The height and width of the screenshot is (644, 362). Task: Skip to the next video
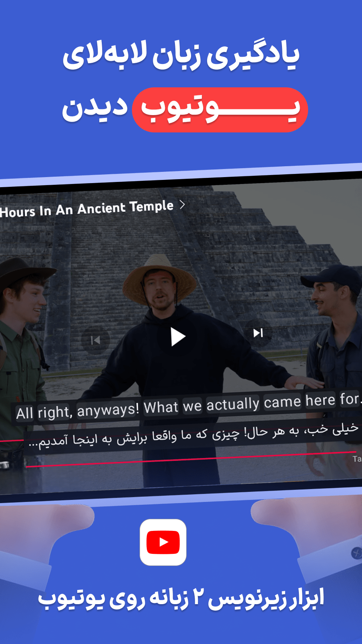pos(258,333)
